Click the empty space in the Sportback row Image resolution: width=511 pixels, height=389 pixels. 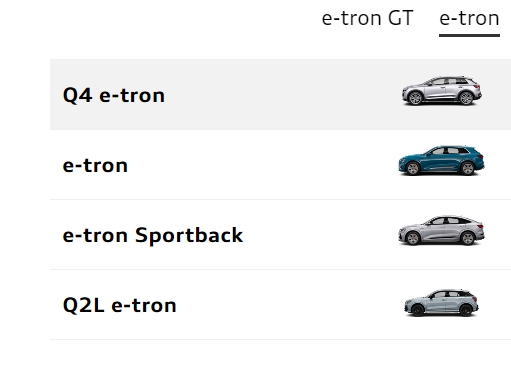point(320,235)
